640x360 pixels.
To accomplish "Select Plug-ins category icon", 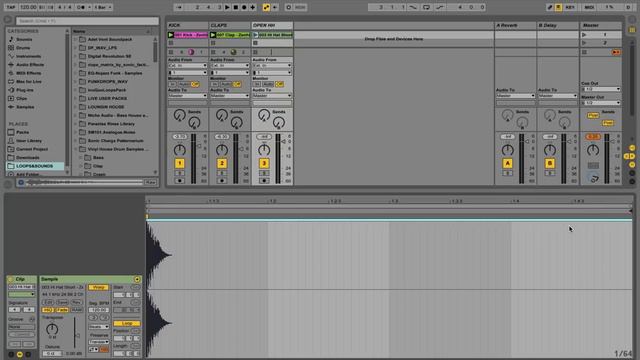I will point(11,90).
